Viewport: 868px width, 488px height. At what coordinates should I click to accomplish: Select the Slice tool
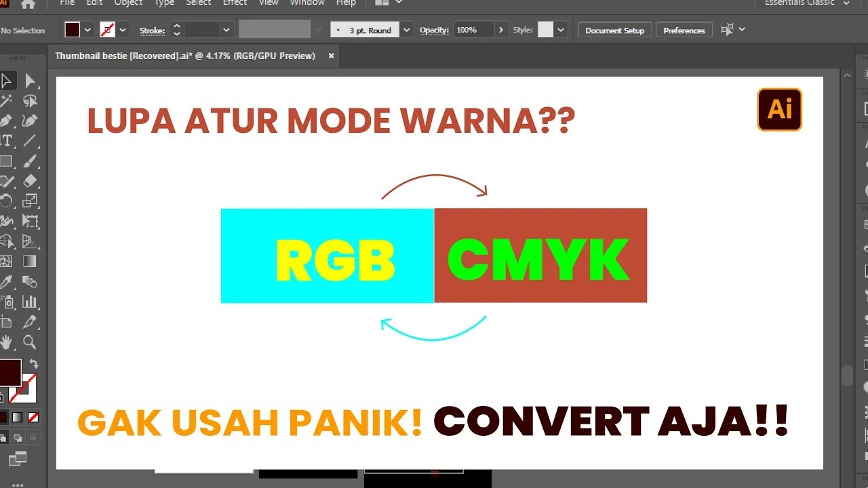31,321
